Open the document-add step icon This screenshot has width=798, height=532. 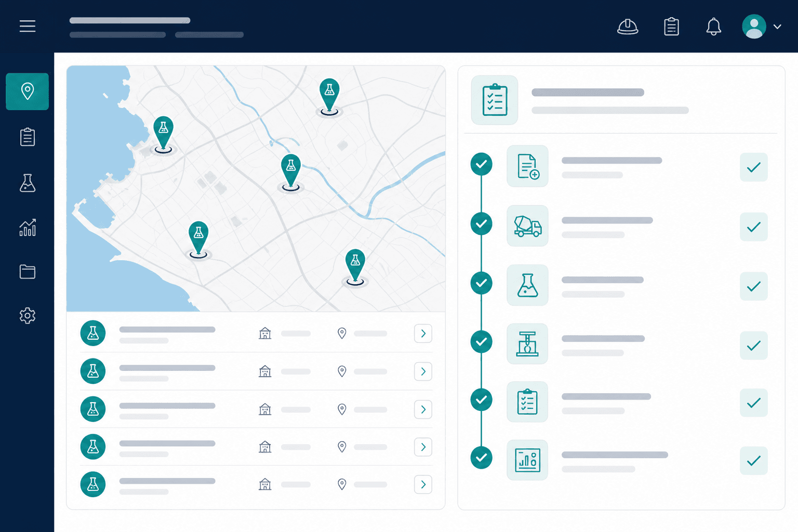point(527,166)
